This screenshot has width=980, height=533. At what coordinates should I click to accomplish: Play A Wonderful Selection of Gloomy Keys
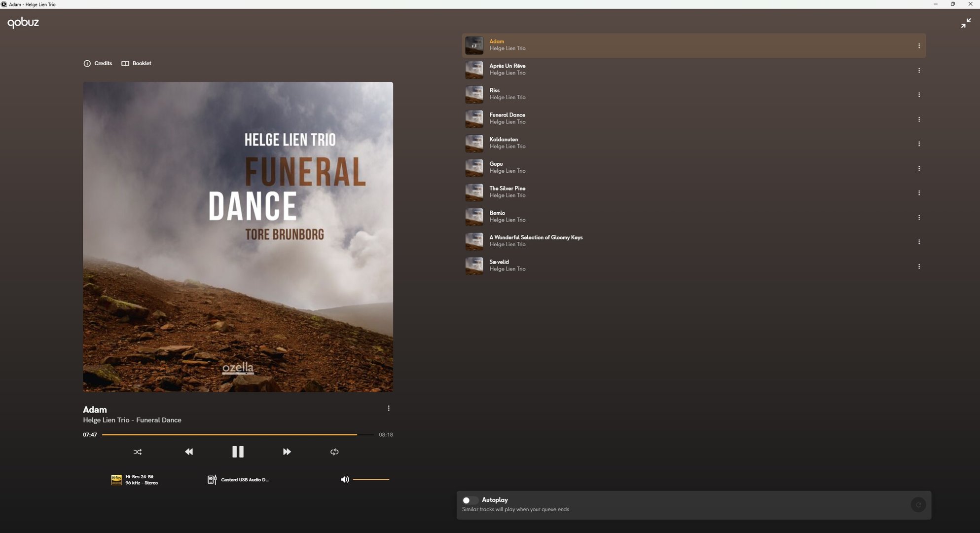point(536,237)
